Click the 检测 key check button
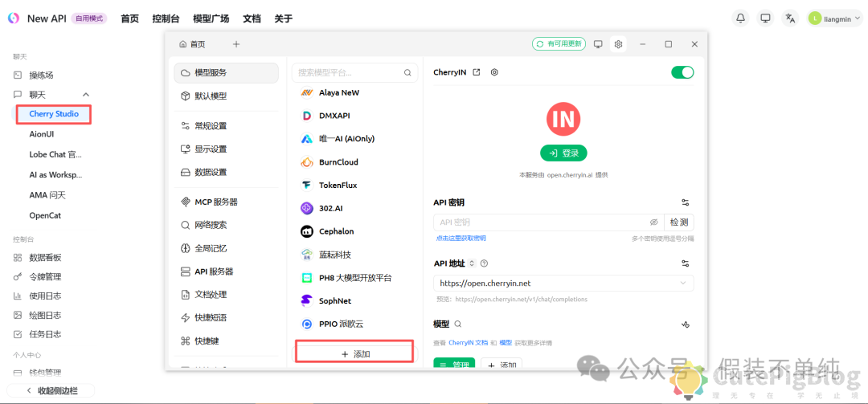 tap(679, 222)
